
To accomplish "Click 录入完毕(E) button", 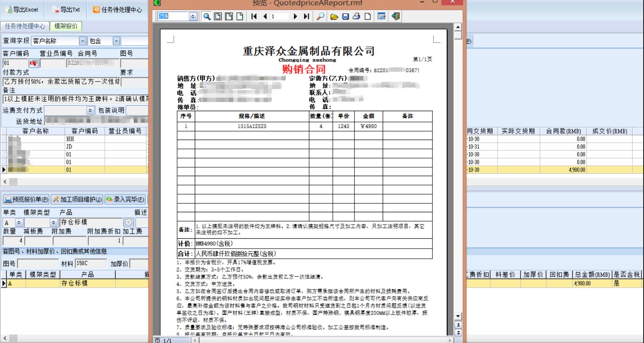I will (x=125, y=199).
